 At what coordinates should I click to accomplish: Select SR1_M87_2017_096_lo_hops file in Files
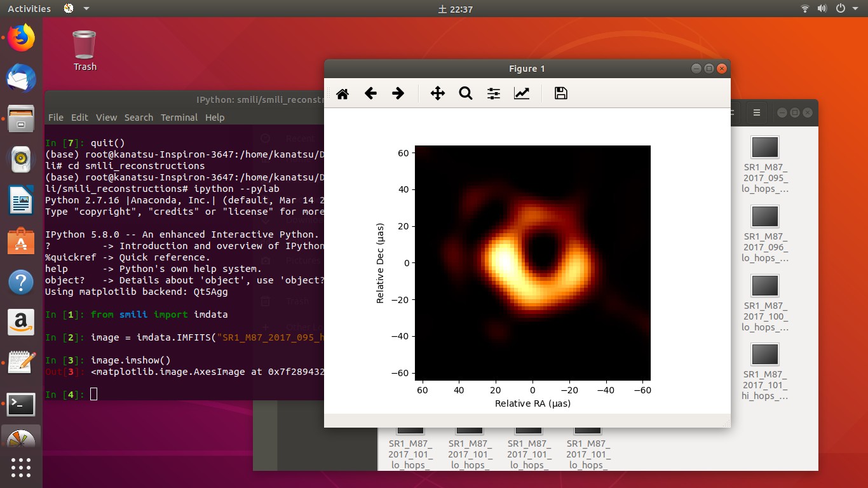click(765, 233)
